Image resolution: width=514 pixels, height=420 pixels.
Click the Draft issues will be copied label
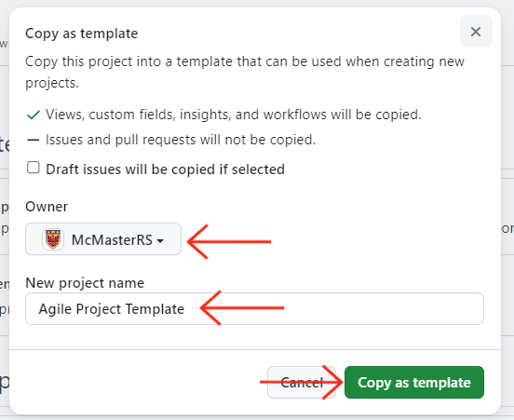coord(165,169)
